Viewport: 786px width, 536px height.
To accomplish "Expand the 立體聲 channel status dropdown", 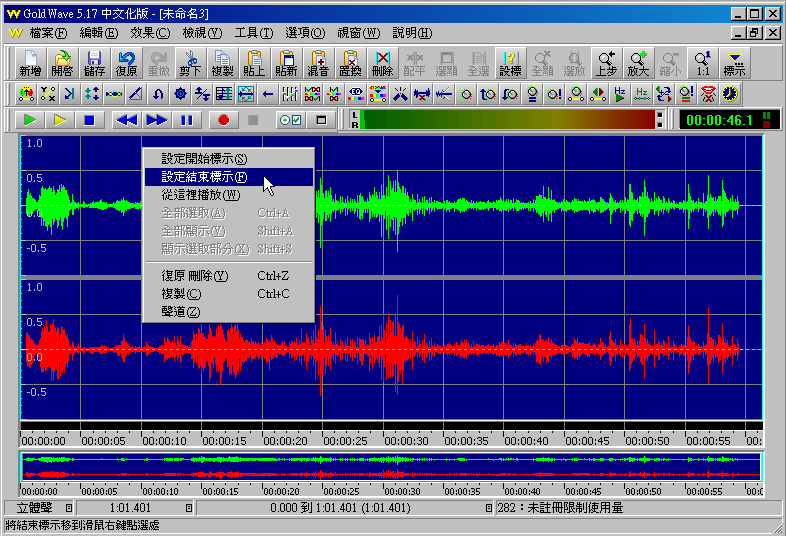I will 69,508.
